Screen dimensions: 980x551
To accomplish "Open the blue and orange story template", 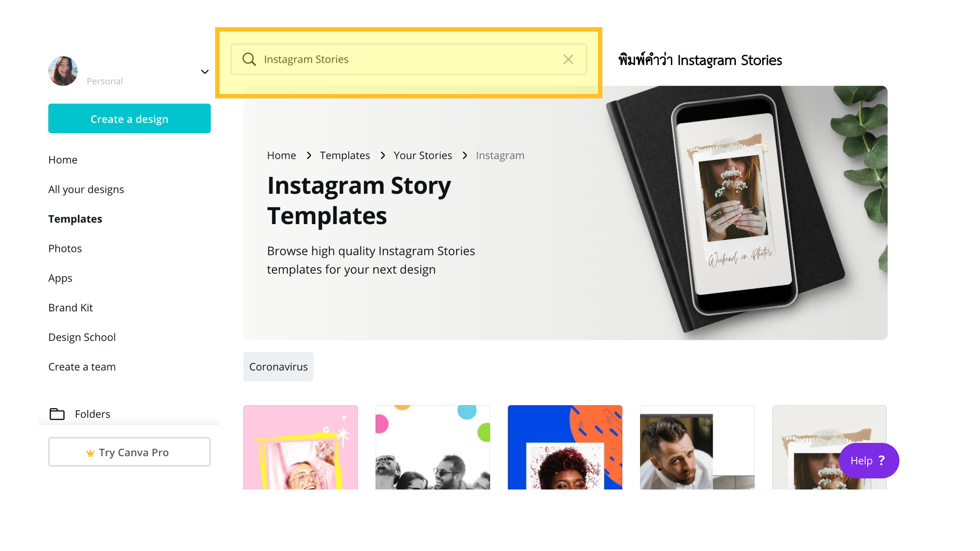I will click(x=565, y=447).
